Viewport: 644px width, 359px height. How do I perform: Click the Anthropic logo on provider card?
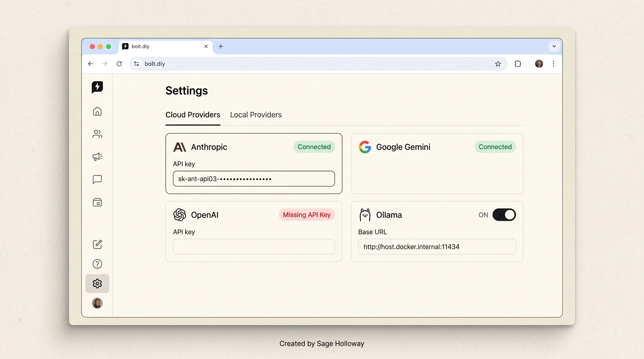(x=179, y=147)
